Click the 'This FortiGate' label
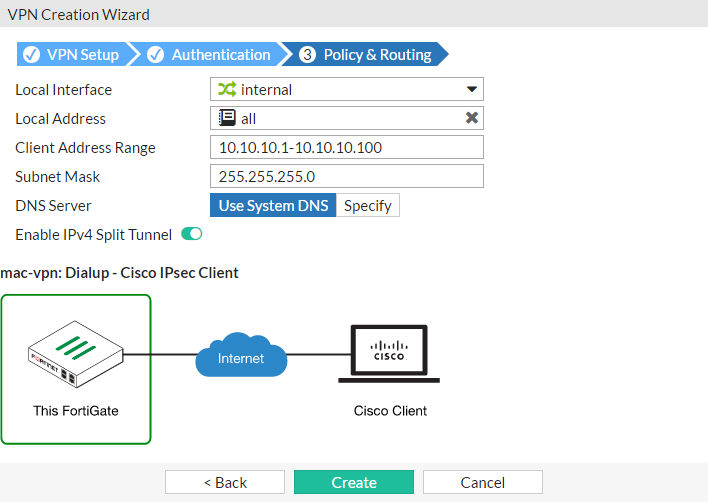 pos(76,411)
